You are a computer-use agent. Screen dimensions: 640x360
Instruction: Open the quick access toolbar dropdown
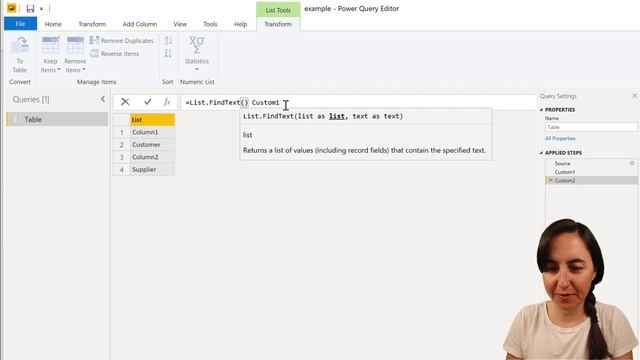coord(41,9)
